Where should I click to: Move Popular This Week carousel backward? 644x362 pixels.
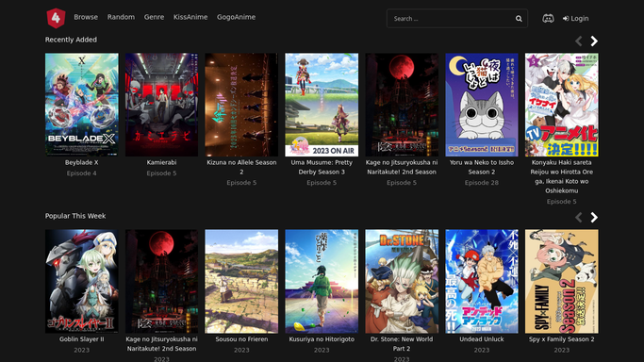[x=579, y=217]
